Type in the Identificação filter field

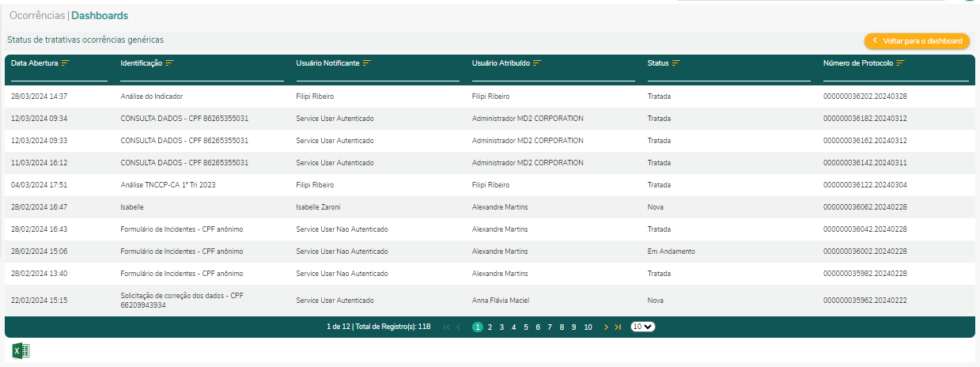[x=202, y=76]
